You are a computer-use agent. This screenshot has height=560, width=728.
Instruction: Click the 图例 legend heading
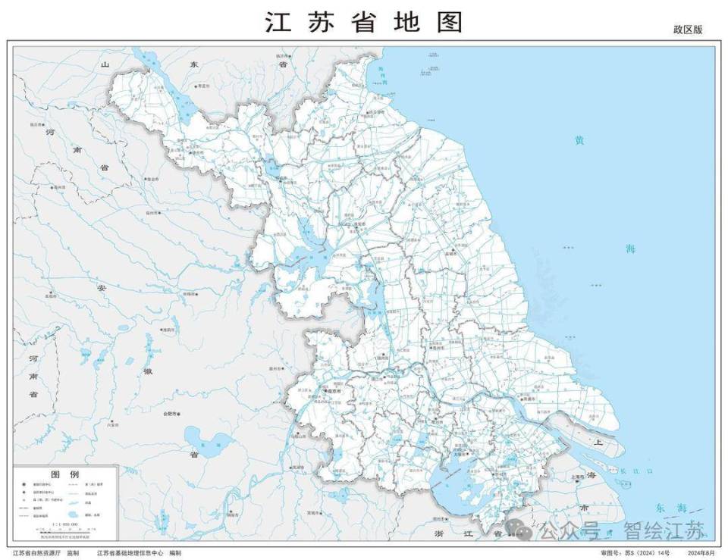65,474
